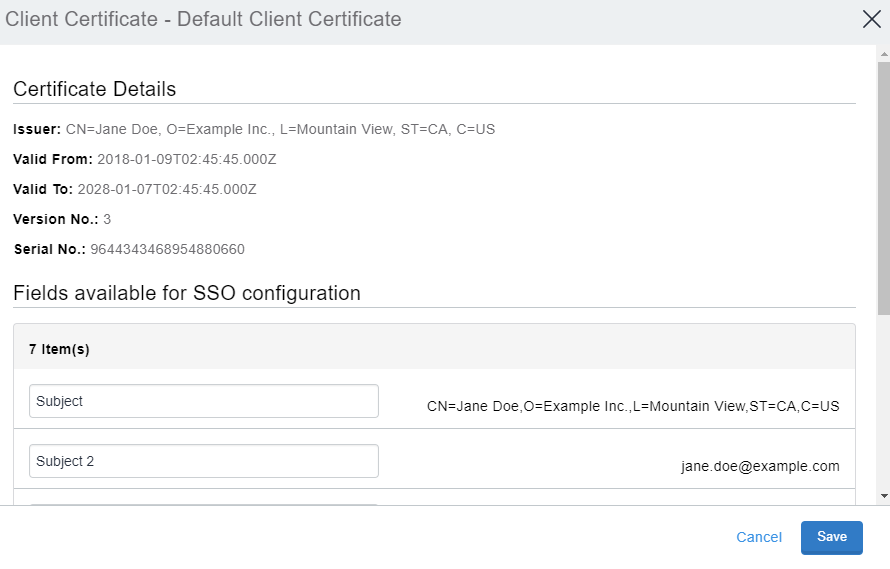The height and width of the screenshot is (569, 890).
Task: Close the Client Certificate dialog
Action: click(x=871, y=20)
